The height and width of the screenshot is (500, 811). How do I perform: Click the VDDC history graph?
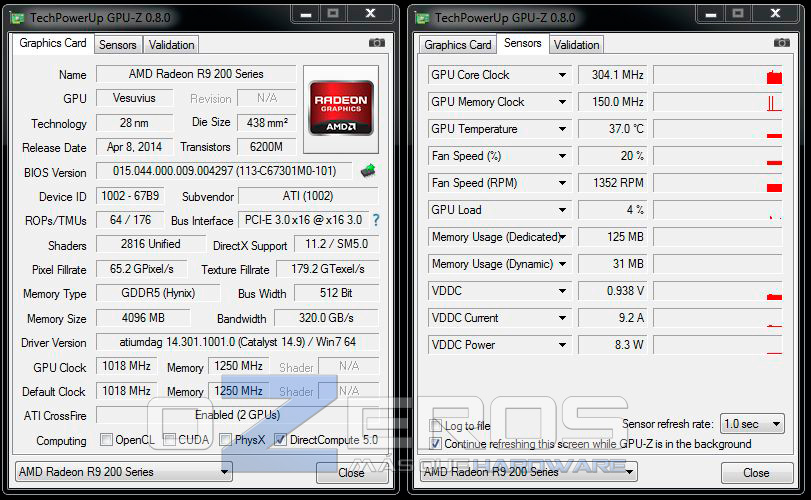[718, 291]
